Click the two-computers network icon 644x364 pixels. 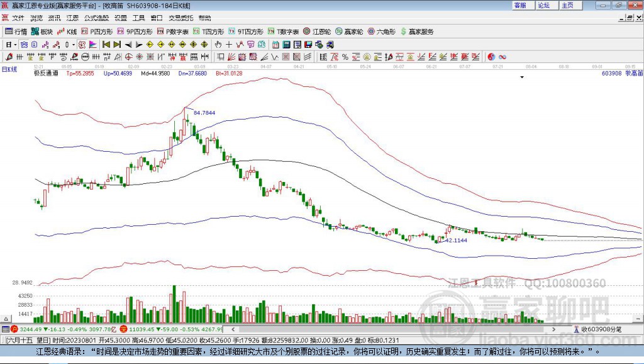coord(330,45)
